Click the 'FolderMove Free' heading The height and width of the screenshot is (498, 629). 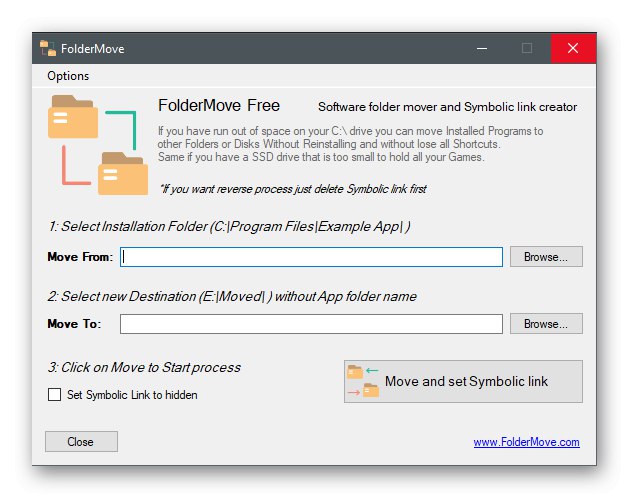[219, 106]
